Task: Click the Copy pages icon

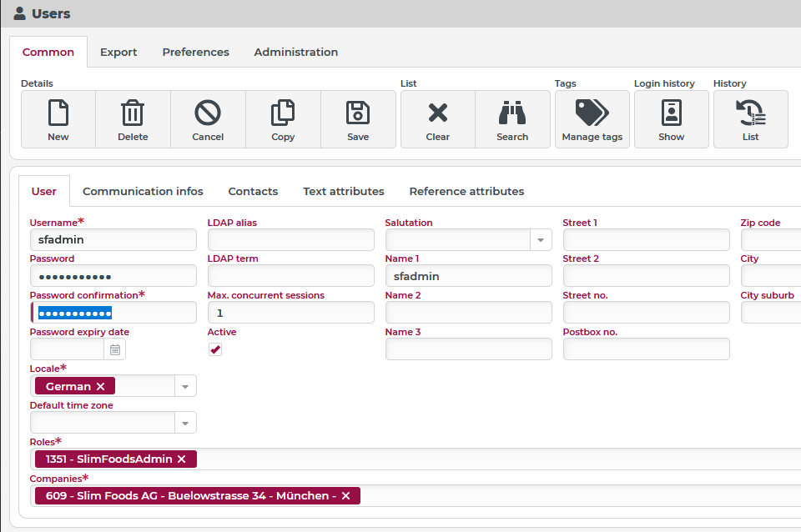Action: tap(283, 113)
